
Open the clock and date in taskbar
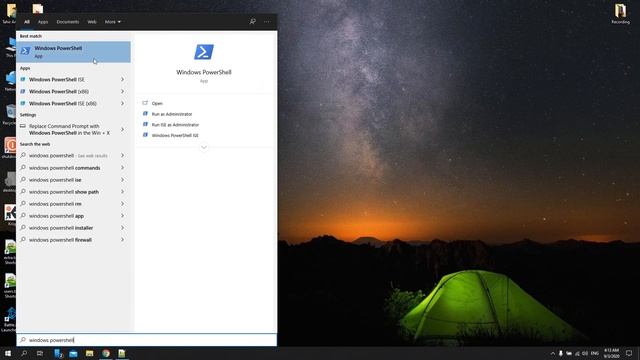611,353
